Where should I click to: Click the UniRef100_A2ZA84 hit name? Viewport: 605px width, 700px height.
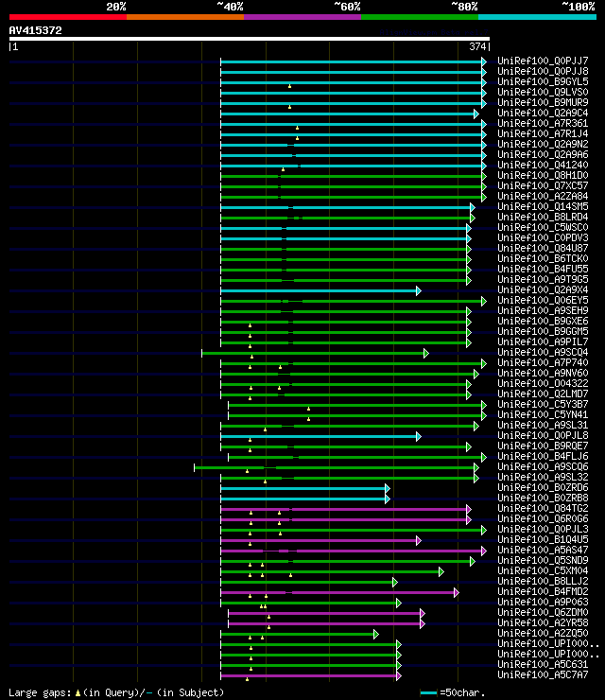point(543,196)
